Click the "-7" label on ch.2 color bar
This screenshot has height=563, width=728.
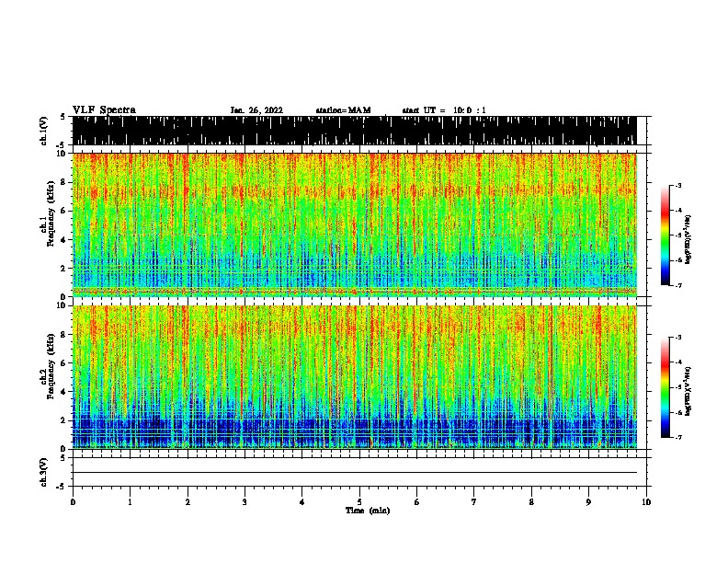[x=678, y=437]
